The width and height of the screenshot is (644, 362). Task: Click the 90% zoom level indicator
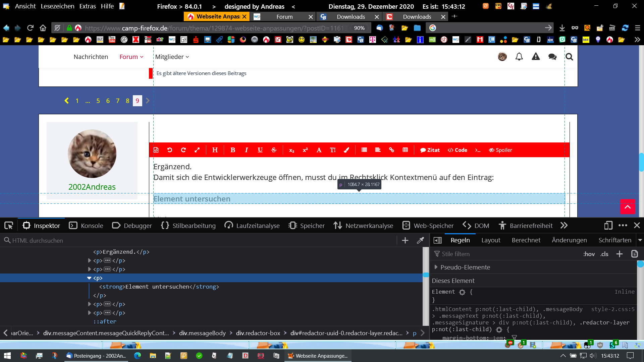[359, 28]
